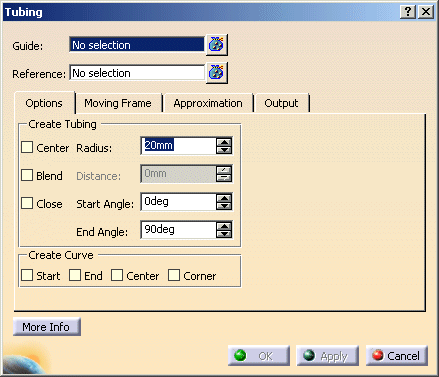The image size is (439, 377).
Task: Decrease the End Angle with down arrow
Action: coord(224,234)
